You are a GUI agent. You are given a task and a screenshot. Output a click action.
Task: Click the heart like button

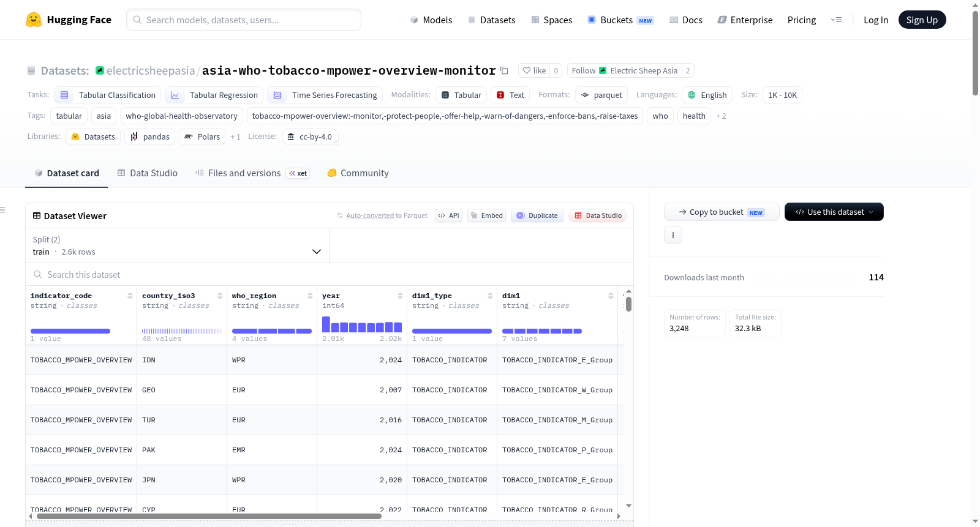click(x=534, y=70)
